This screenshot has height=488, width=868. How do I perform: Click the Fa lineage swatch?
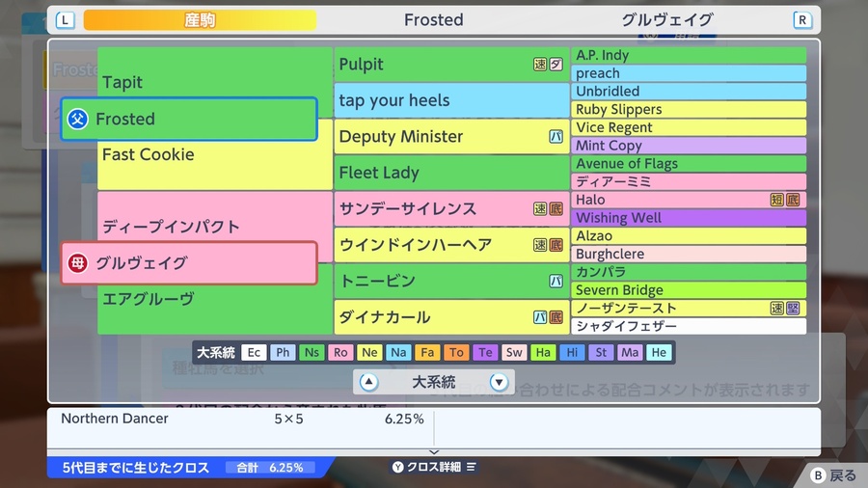click(x=427, y=352)
